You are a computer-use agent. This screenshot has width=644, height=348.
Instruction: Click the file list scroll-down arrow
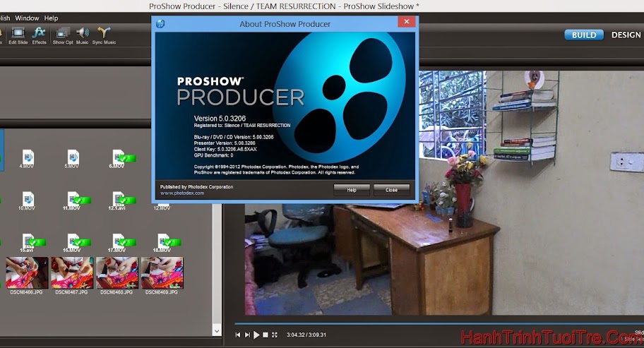[x=217, y=331]
